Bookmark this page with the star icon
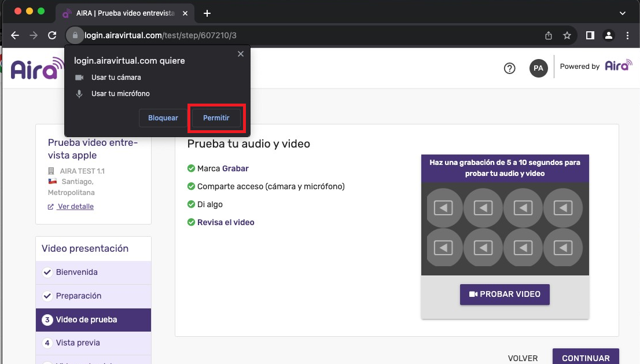The width and height of the screenshot is (640, 364). (567, 35)
